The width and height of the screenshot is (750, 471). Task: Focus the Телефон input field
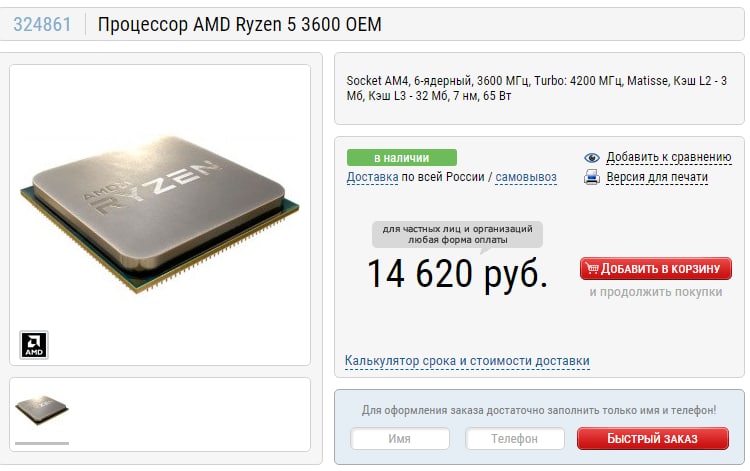[x=515, y=438]
